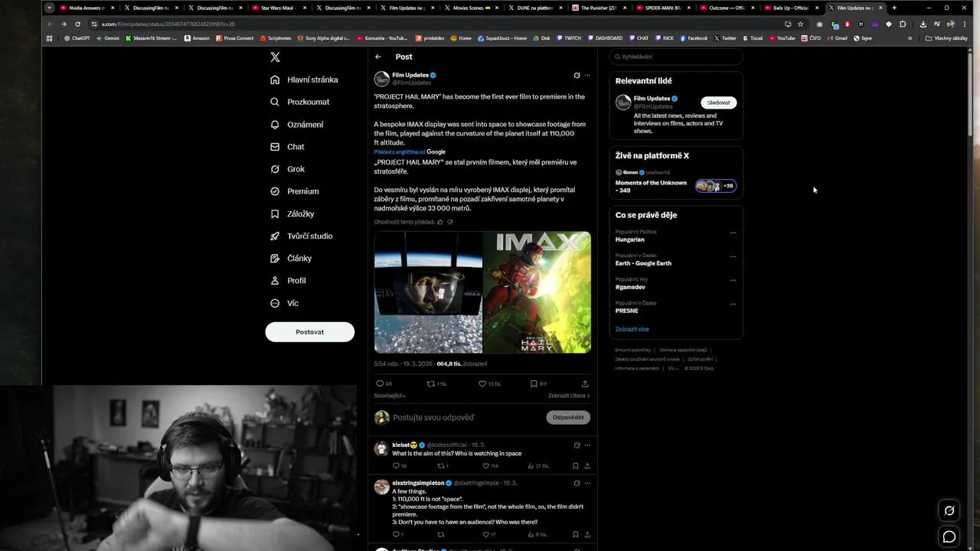Share sixstringsimpleton's reply
This screenshot has height=551, width=980.
click(x=587, y=534)
